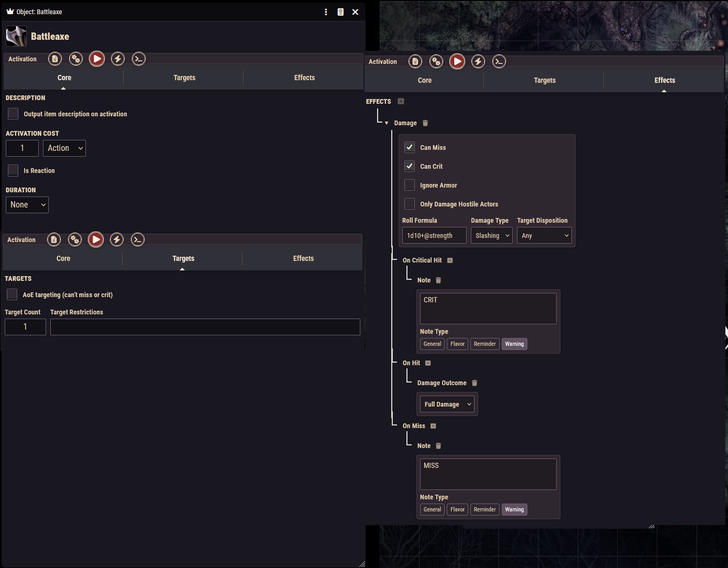Image resolution: width=728 pixels, height=568 pixels.
Task: Click gears icon in lower-left Activation bar
Action: click(75, 239)
